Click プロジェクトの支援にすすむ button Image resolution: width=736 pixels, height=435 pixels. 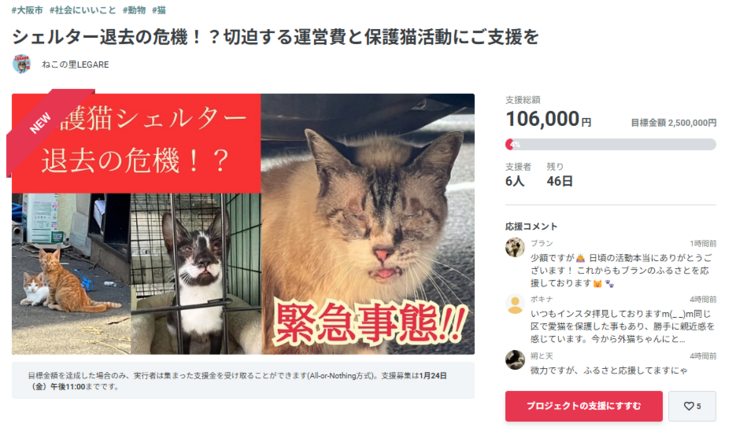point(583,406)
